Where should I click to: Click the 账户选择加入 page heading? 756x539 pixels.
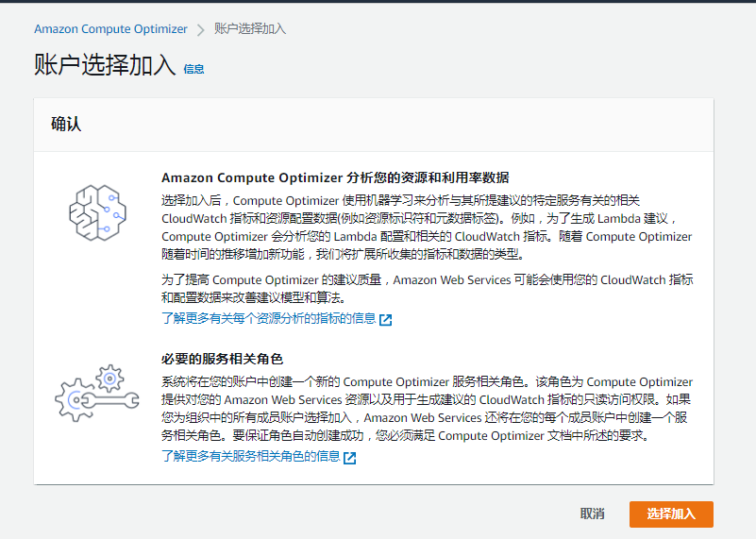(105, 65)
